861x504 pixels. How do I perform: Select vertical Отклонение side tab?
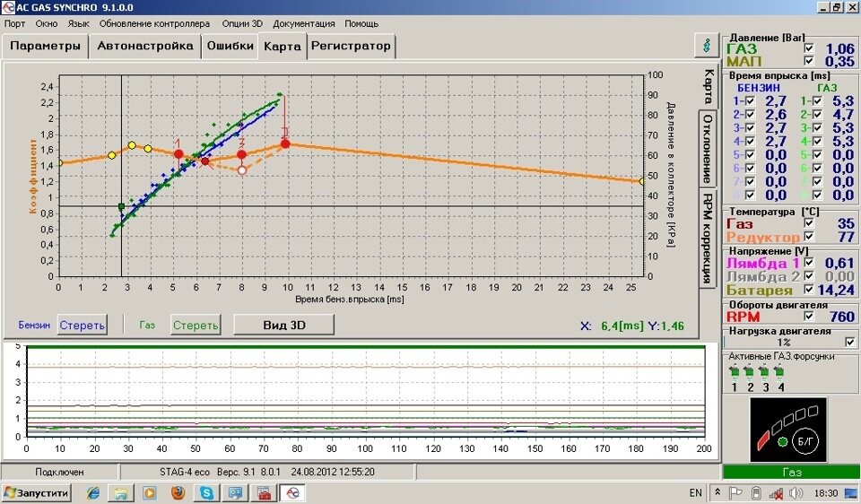pyautogui.click(x=708, y=150)
